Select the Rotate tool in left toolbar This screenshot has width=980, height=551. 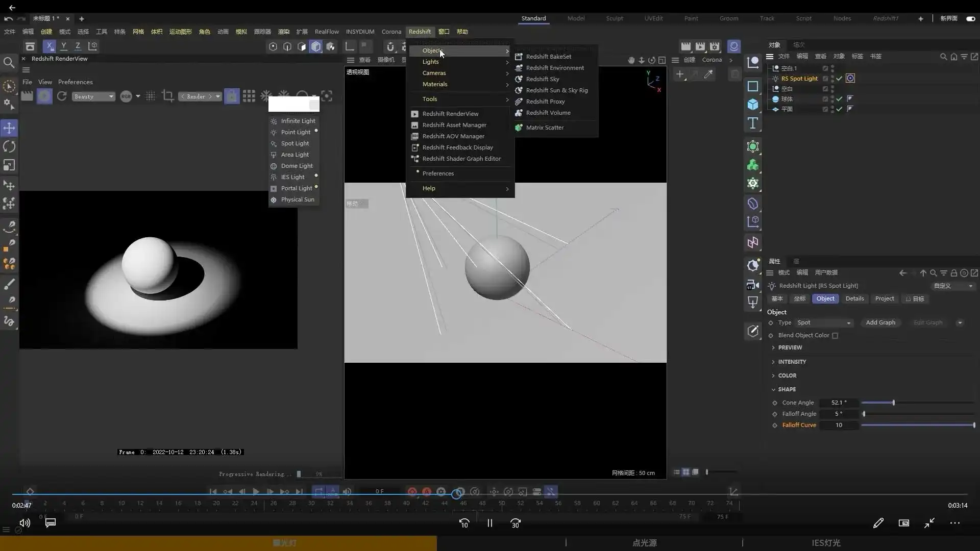click(x=9, y=147)
